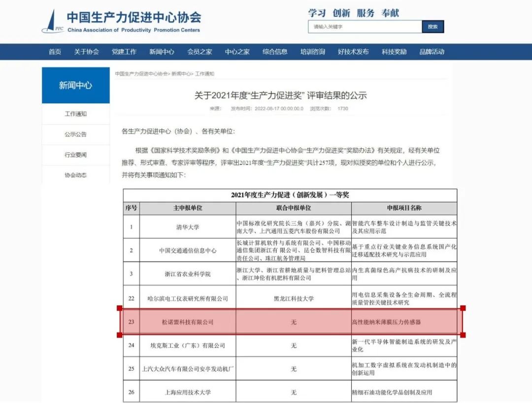Image resolution: width=532 pixels, height=403 pixels.
Task: Click the table title 2021年度生产力促进（创新发展）一等奖
Action: pyautogui.click(x=290, y=195)
